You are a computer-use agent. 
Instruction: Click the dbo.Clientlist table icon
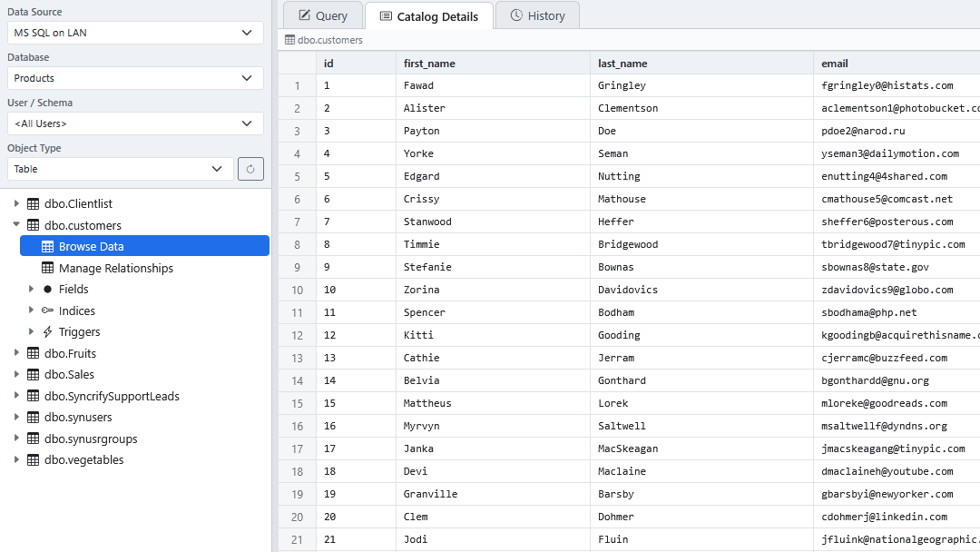(x=34, y=203)
